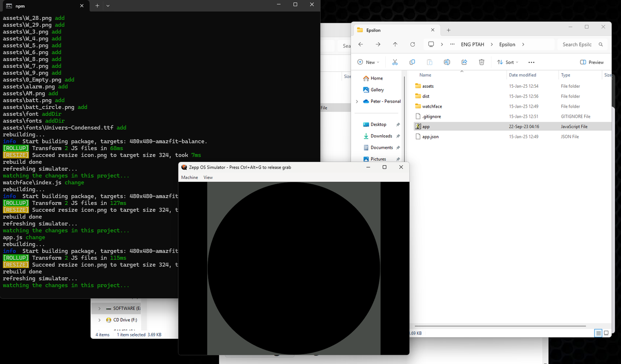This screenshot has width=621, height=364.
Task: Click the pin icon next to Downloads
Action: (x=398, y=136)
